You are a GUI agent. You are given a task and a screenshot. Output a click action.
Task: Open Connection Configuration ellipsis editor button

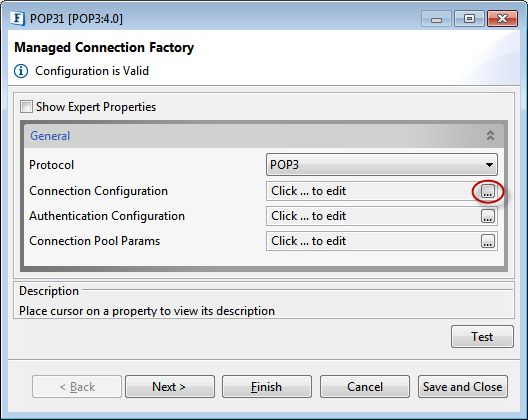tap(488, 191)
